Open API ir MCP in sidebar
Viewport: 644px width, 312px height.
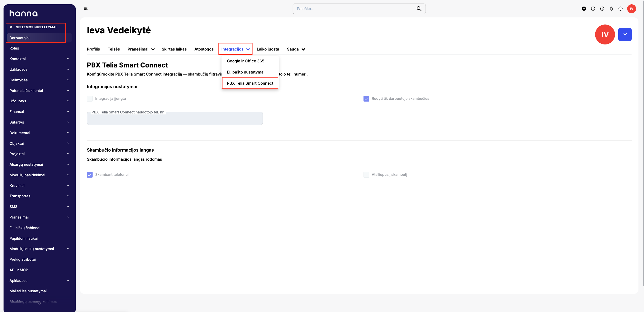40,270
